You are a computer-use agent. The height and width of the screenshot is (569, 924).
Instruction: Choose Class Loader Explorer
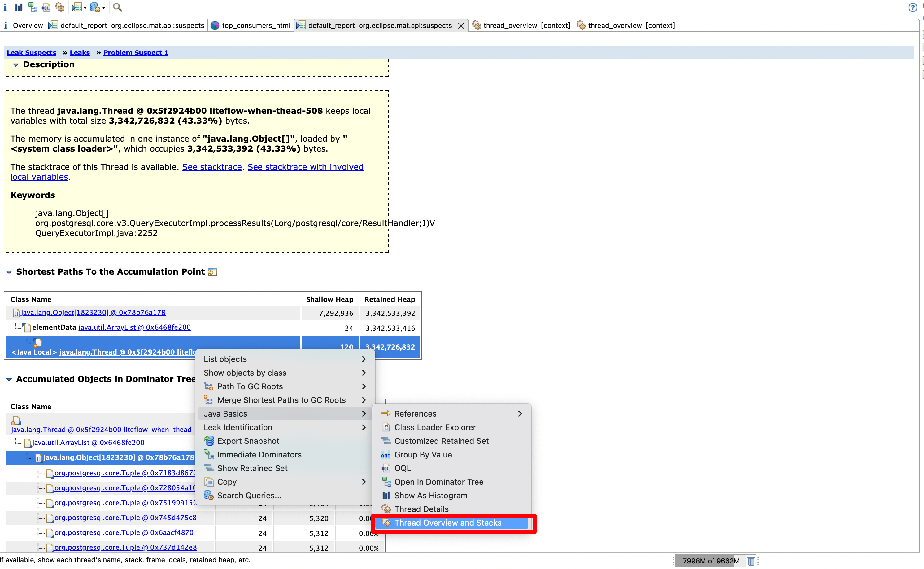[451, 427]
